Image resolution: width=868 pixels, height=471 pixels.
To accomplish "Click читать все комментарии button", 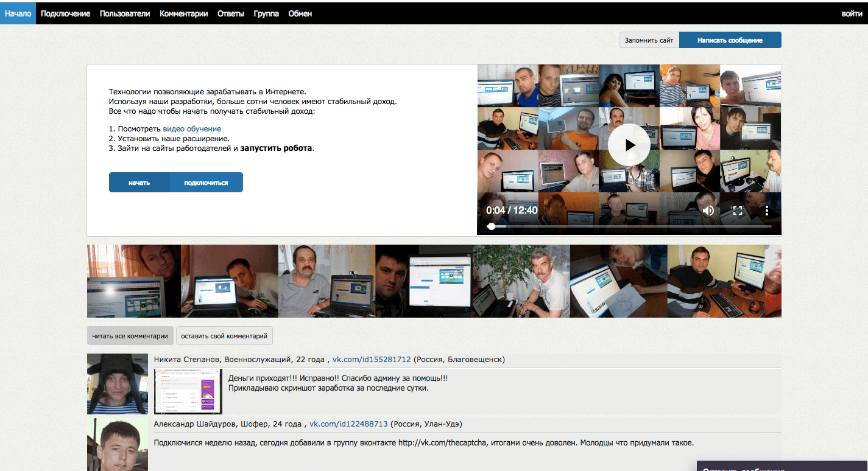I will tap(130, 336).
